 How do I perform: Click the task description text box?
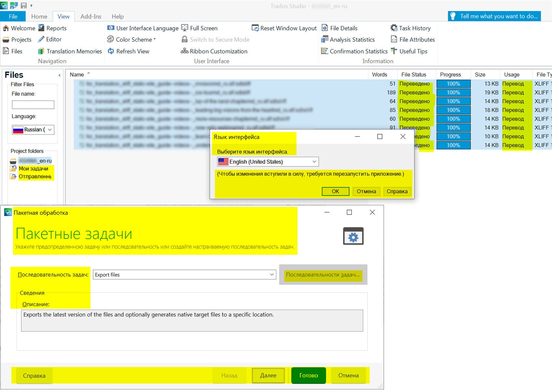coord(192,320)
